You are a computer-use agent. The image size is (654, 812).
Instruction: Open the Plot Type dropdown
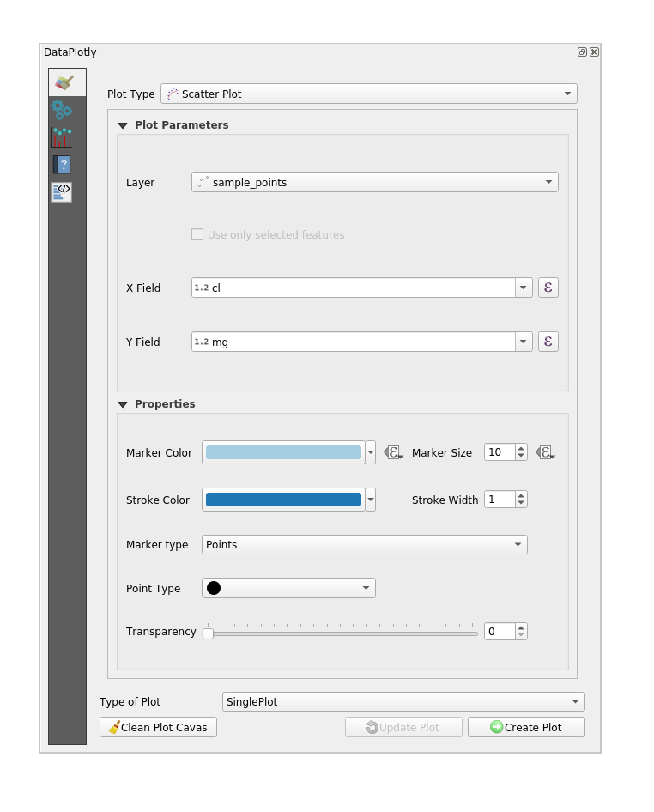pyautogui.click(x=368, y=94)
